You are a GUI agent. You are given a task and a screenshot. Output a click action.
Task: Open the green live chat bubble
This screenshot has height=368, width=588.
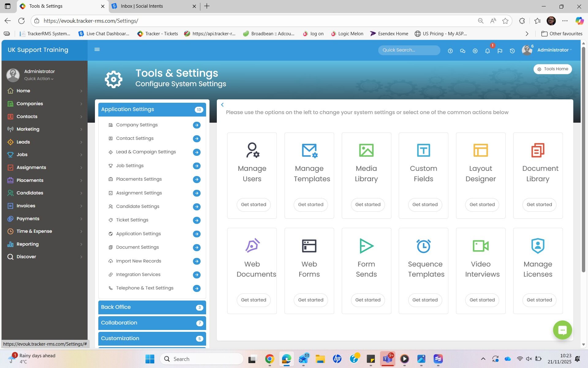coord(562,330)
